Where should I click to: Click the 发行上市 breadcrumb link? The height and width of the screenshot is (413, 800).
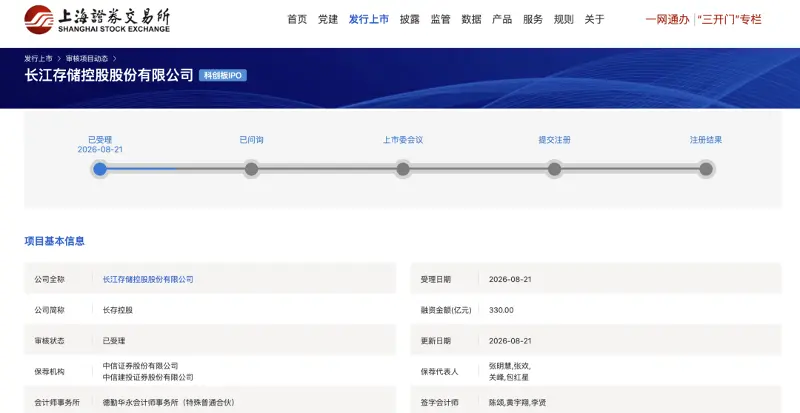[38, 59]
